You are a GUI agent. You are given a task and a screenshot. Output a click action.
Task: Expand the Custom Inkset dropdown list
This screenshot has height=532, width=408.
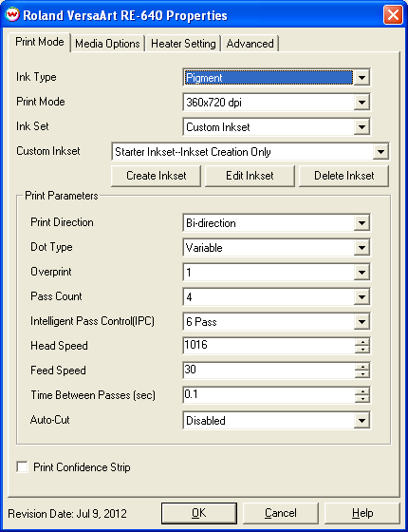[380, 152]
